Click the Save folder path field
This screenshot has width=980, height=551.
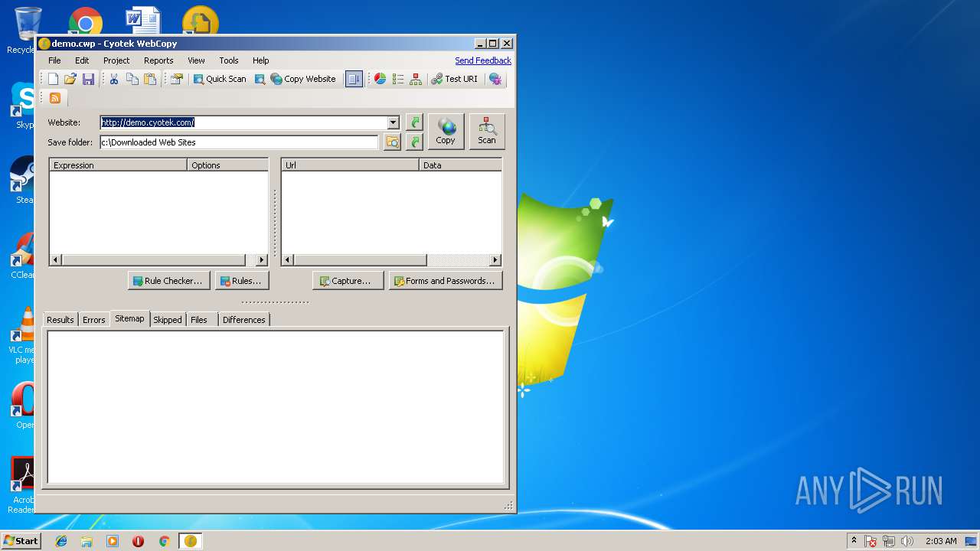(x=239, y=142)
